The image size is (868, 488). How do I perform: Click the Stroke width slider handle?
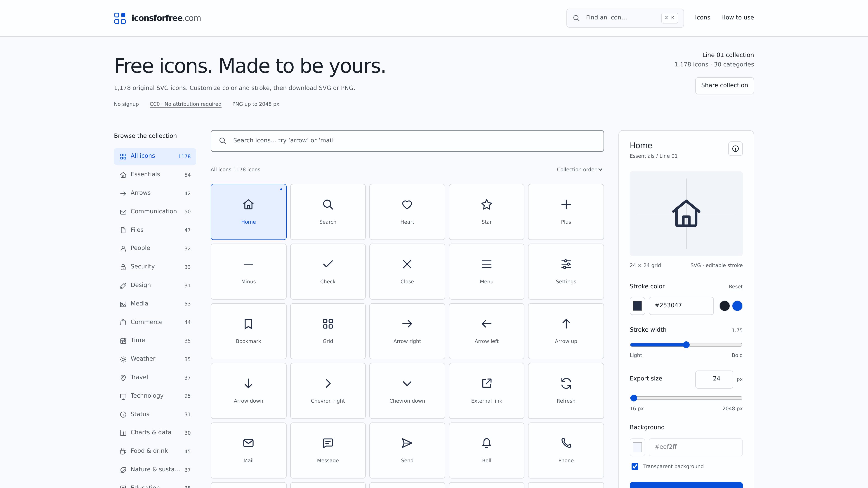tap(686, 345)
